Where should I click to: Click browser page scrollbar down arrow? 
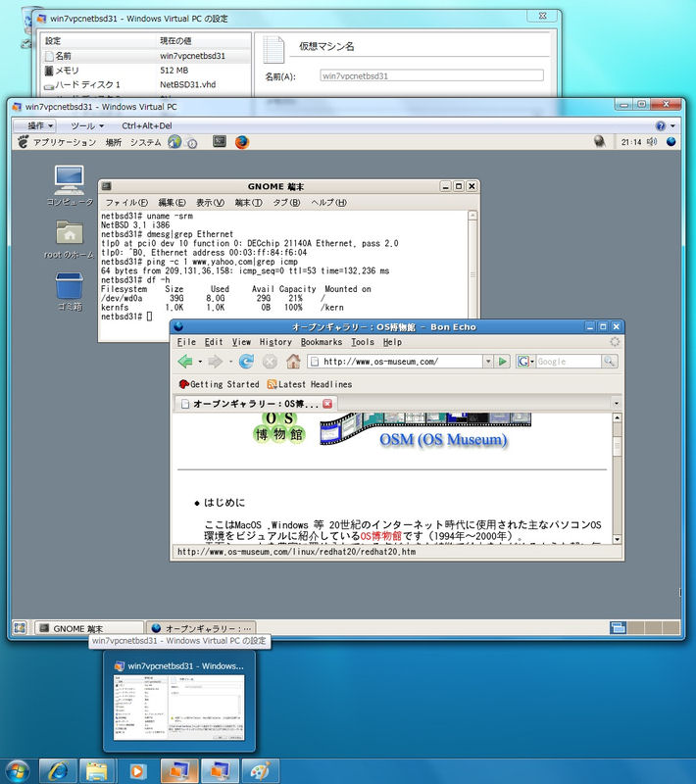(617, 539)
